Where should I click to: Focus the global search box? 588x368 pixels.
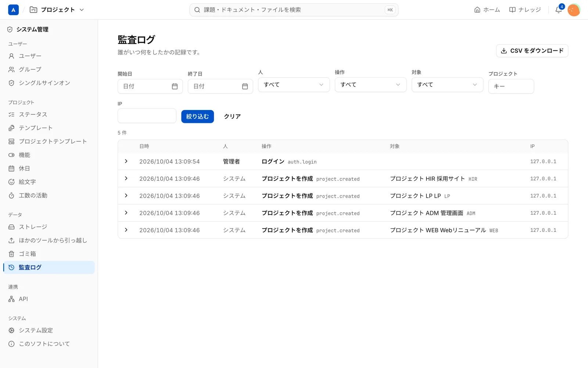[x=294, y=10]
